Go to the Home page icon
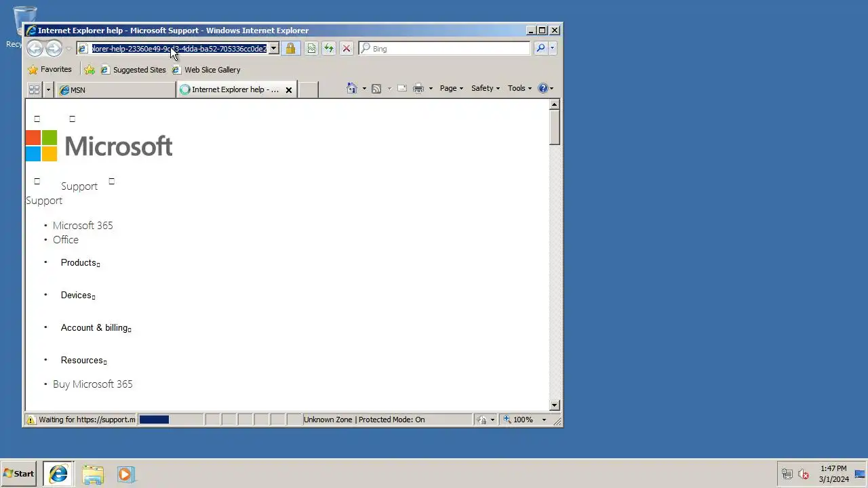The image size is (868, 488). pos(351,88)
